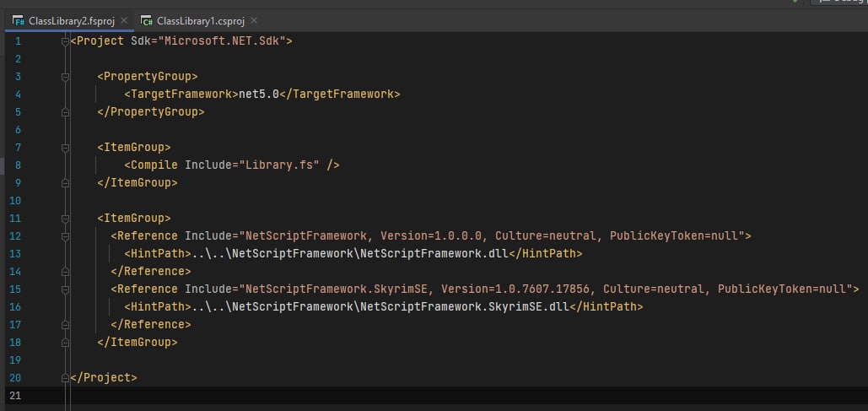Collapse the SkyrimSE Reference fold at line 15
The width and height of the screenshot is (868, 411).
[65, 289]
